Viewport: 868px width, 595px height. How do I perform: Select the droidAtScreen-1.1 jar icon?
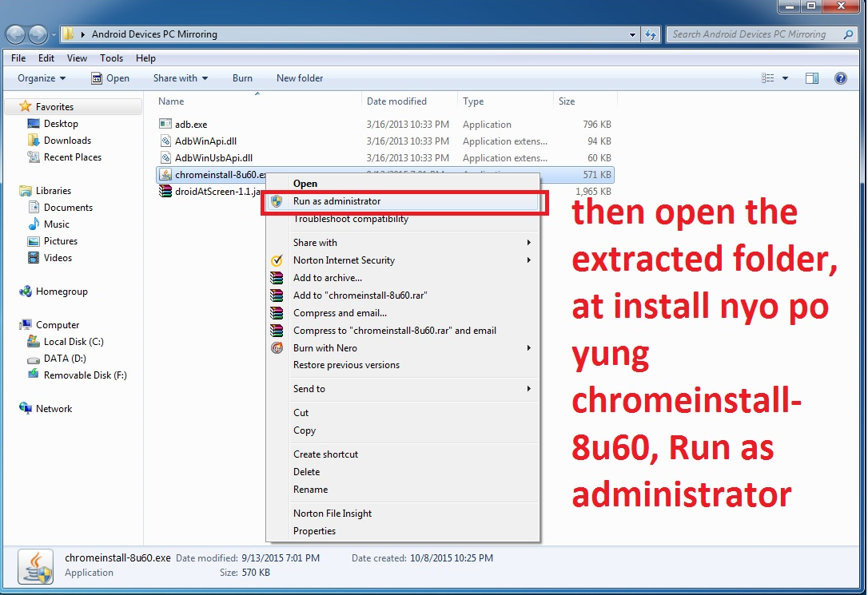click(165, 192)
